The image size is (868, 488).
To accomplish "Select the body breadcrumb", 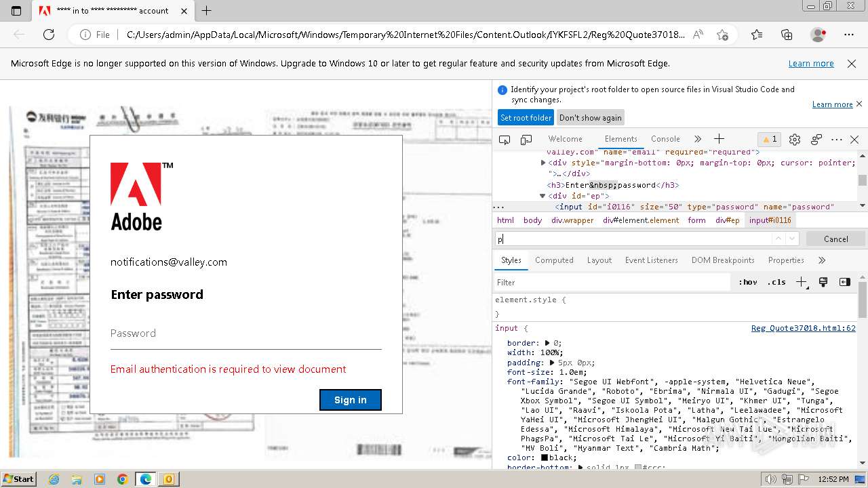I will coord(532,220).
